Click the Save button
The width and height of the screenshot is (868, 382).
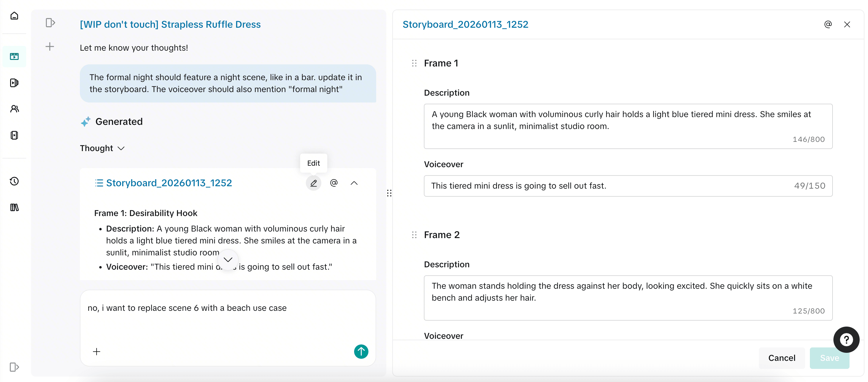[x=829, y=358]
